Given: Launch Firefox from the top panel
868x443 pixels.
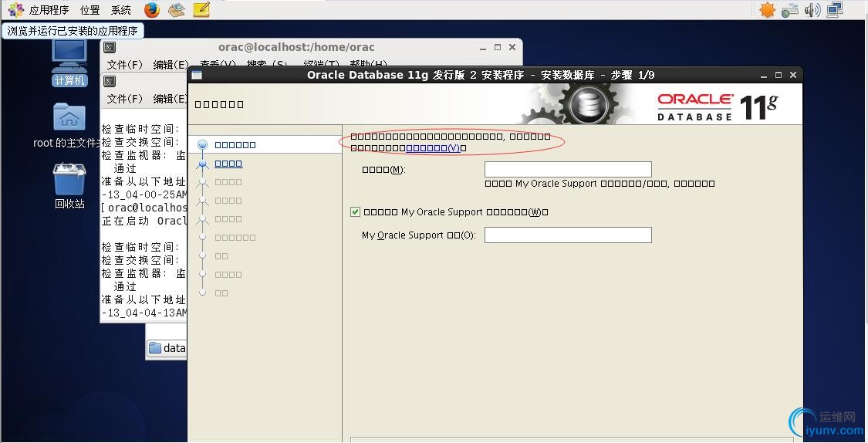Looking at the screenshot, I should [x=152, y=9].
